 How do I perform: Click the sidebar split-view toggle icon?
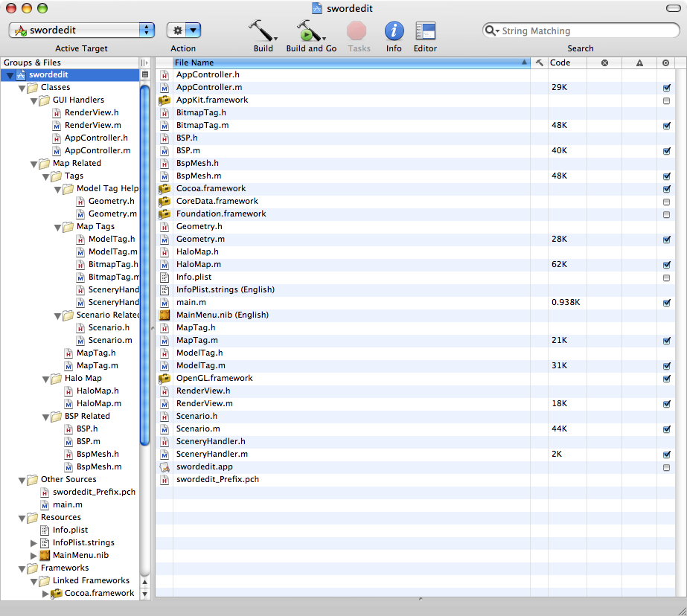tap(144, 62)
